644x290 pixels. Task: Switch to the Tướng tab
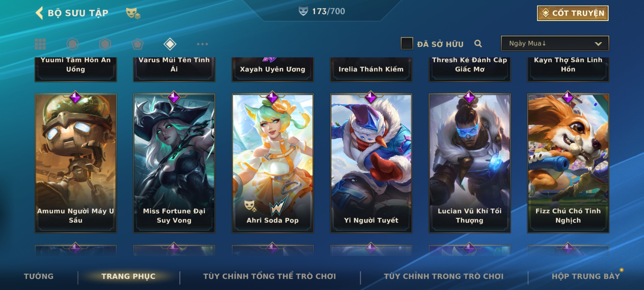tap(39, 276)
